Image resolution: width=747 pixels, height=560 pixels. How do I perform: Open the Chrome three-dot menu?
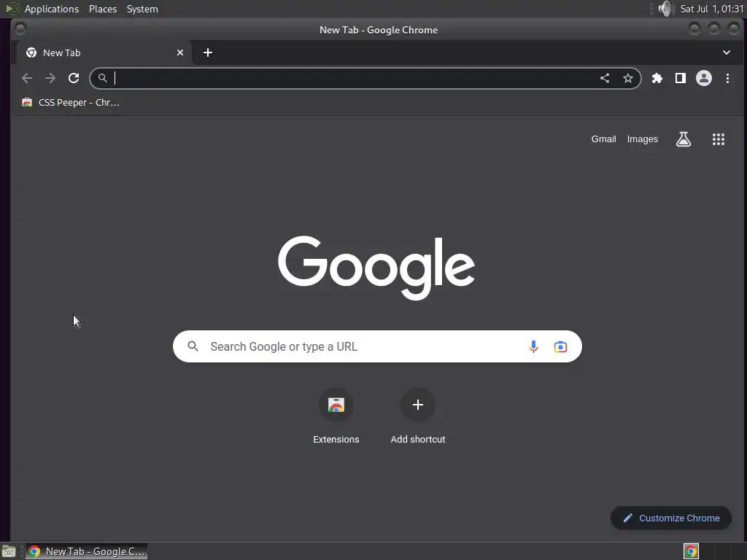[x=727, y=78]
